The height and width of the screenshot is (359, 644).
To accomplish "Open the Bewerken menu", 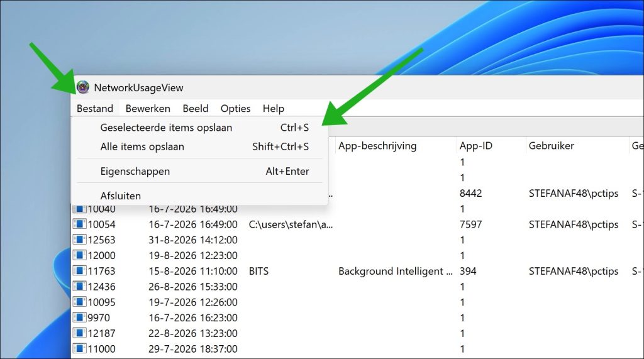I will pyautogui.click(x=148, y=108).
